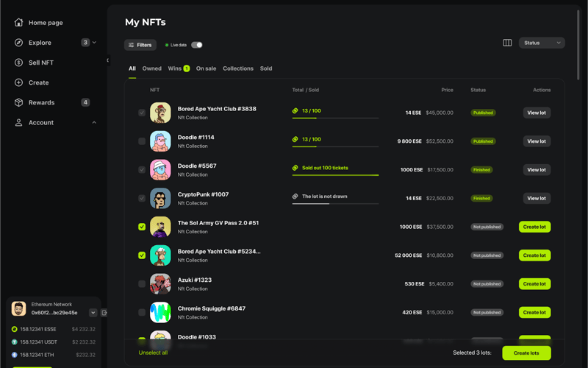Tick checkbox for Bored Ape Yacht Club #3838
This screenshot has height=368, width=588.
coord(142,113)
